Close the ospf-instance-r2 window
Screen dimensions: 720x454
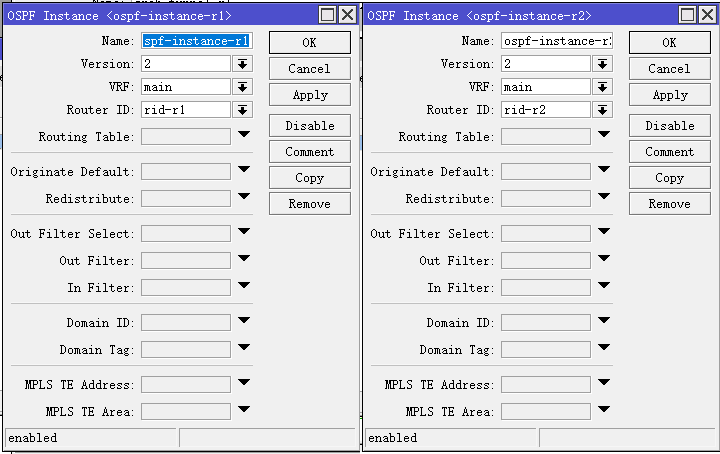click(706, 15)
